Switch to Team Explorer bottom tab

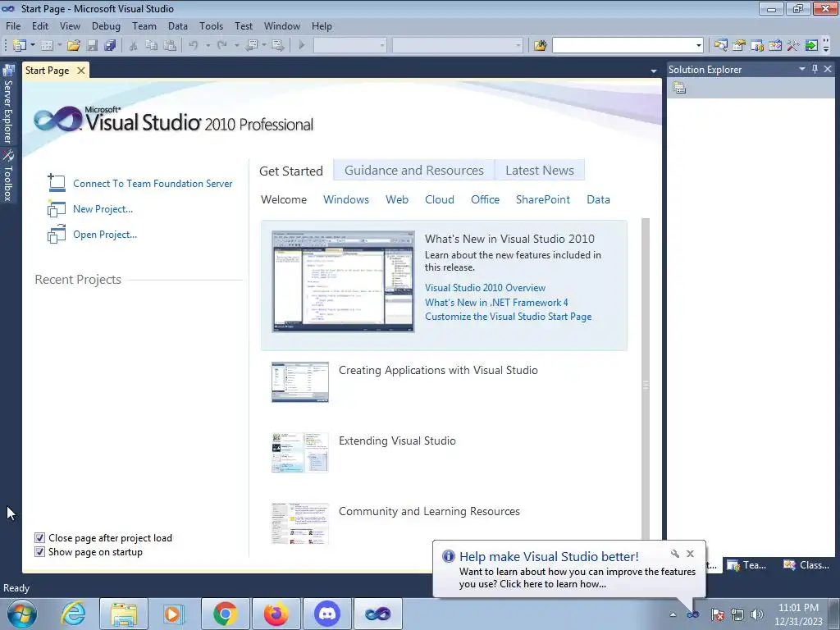pos(748,565)
